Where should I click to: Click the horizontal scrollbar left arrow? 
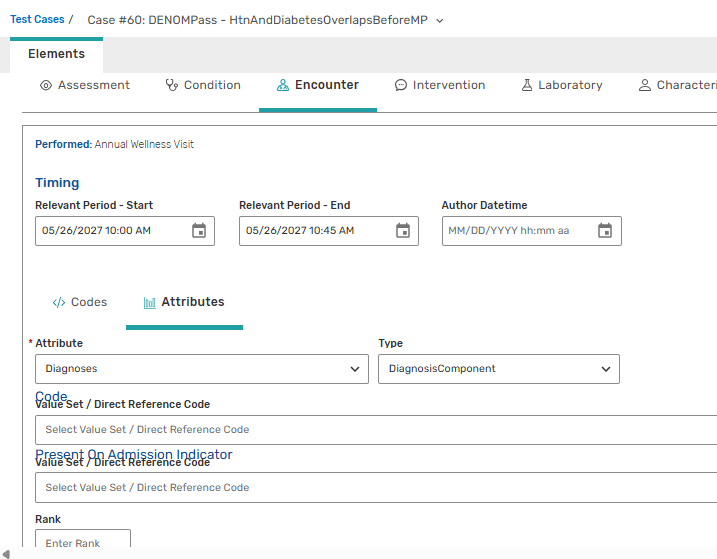click(8, 553)
